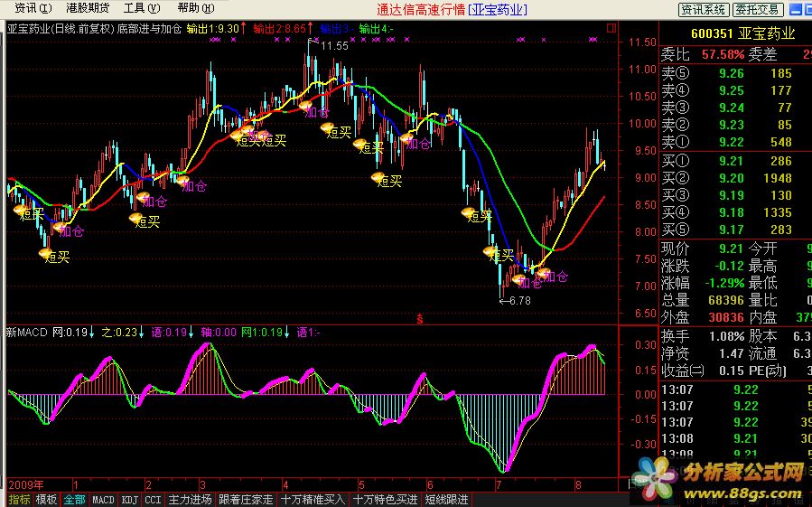
Task: Open the 港股期货 menu
Action: (x=88, y=8)
